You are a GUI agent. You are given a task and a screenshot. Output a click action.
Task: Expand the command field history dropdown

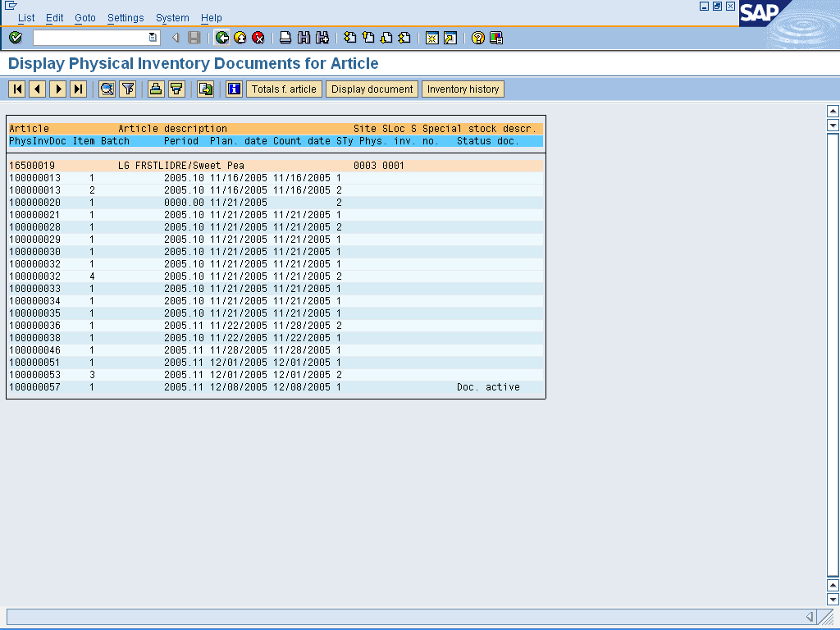pos(153,38)
